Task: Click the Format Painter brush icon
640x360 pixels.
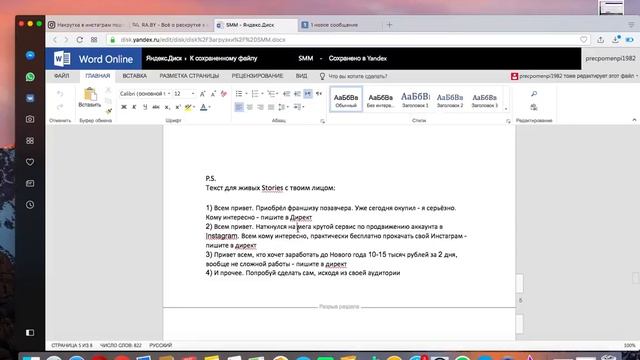Action: [x=108, y=111]
